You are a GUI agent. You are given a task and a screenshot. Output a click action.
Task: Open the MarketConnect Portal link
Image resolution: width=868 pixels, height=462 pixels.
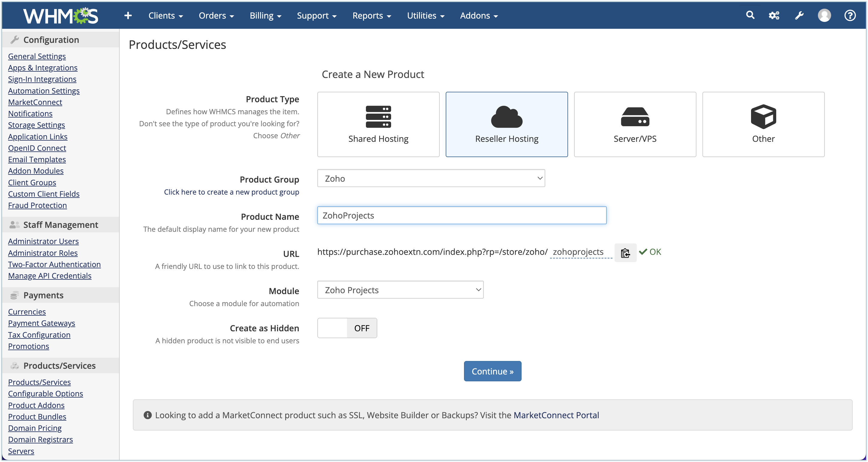tap(556, 415)
